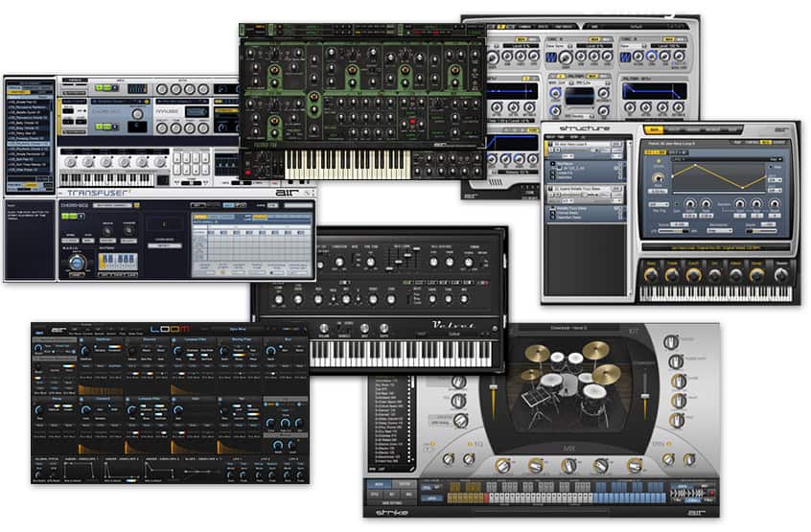Click the first yellow smart knob above Structure's keyboard
811x532 pixels.
pos(651,274)
